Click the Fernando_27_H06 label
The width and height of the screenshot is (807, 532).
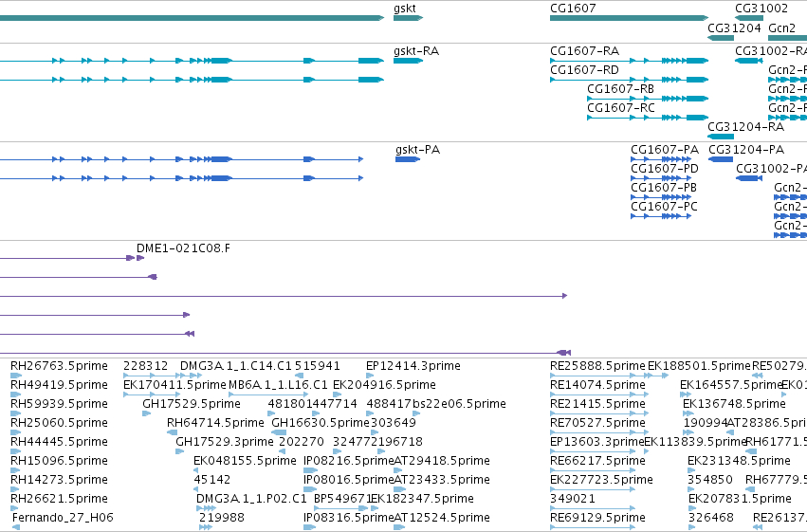tap(63, 518)
